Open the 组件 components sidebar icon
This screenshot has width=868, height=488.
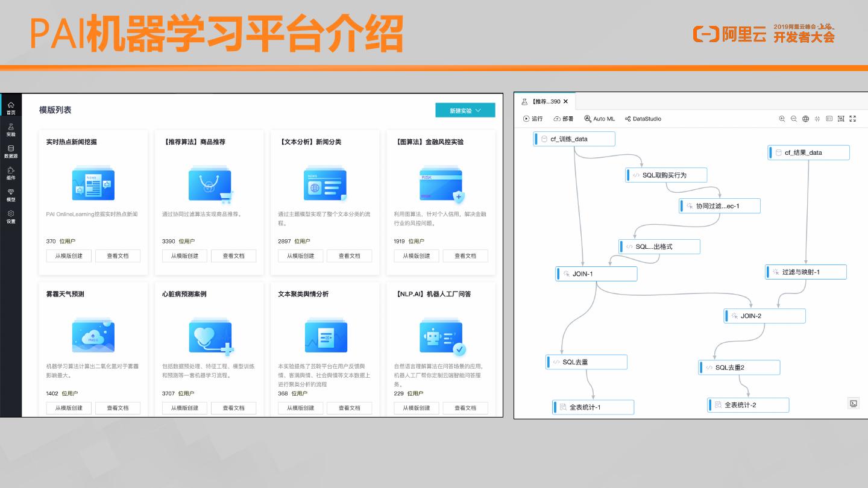coord(11,174)
